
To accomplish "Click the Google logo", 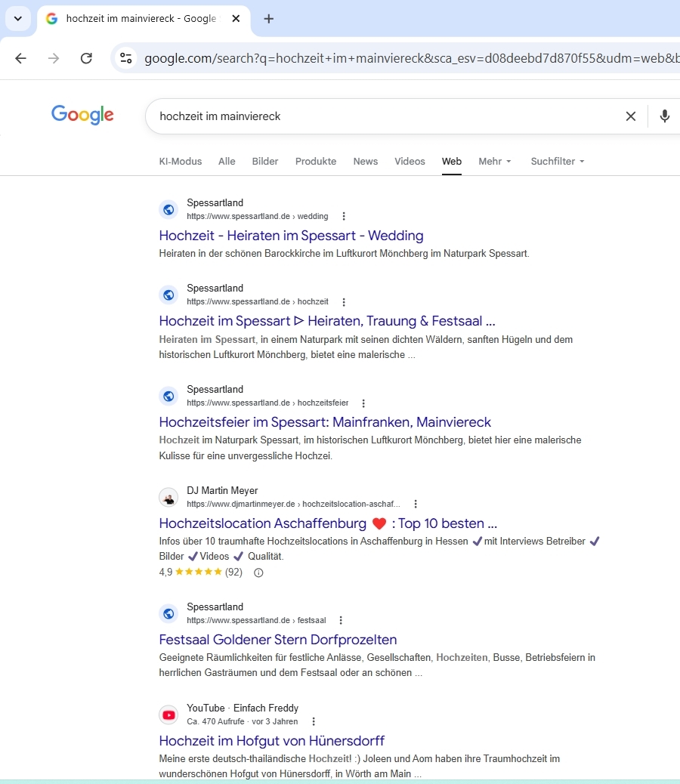I will point(82,115).
